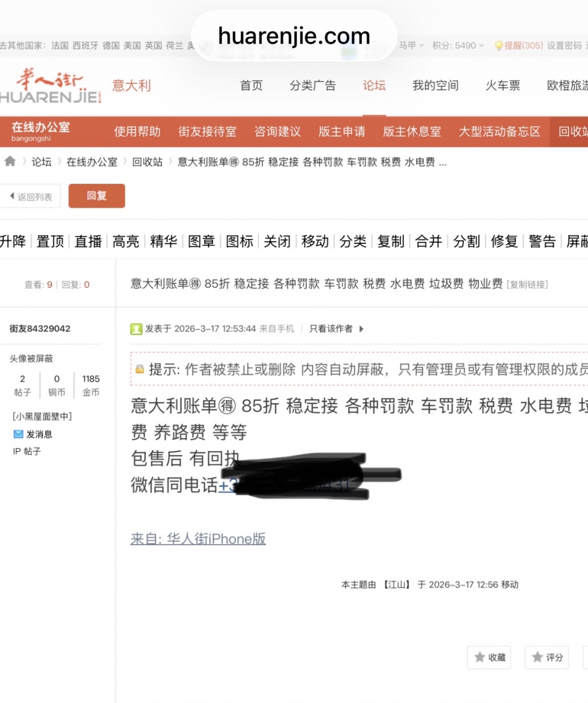The height and width of the screenshot is (703, 588).
Task: Choose the 高亮 moderation action
Action: [x=126, y=241]
